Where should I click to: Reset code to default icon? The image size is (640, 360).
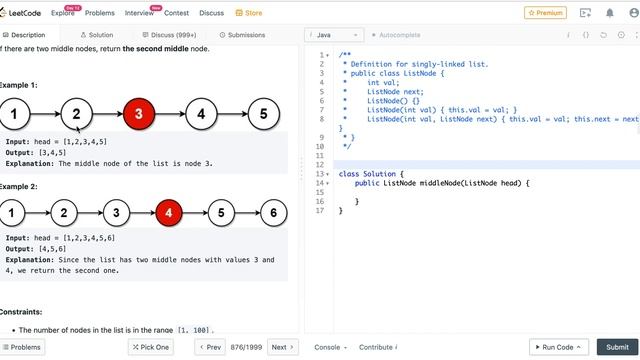(x=603, y=35)
